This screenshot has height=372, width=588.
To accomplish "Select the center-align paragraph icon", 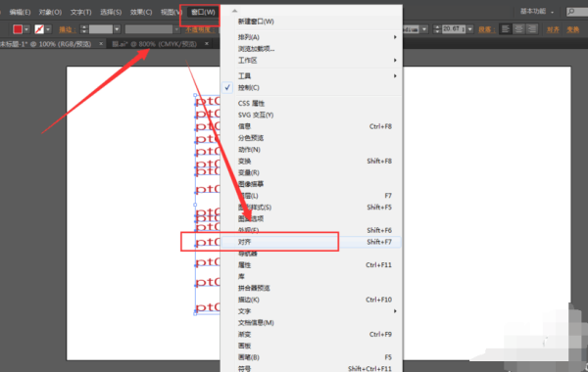I will click(x=518, y=28).
